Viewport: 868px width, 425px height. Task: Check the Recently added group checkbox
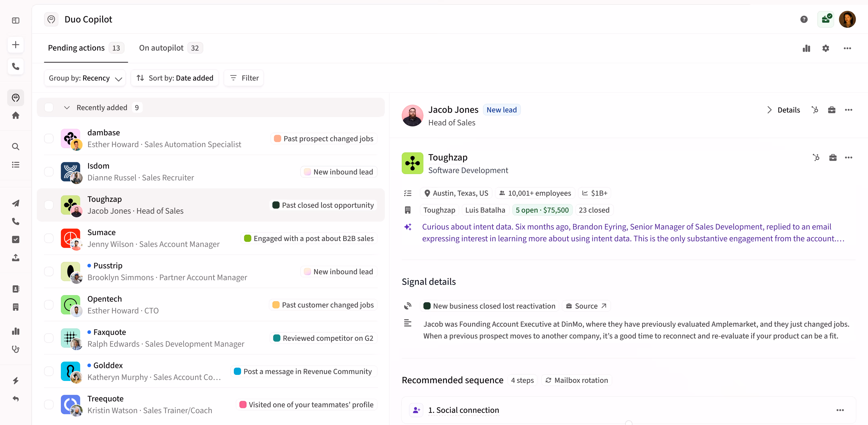click(49, 107)
